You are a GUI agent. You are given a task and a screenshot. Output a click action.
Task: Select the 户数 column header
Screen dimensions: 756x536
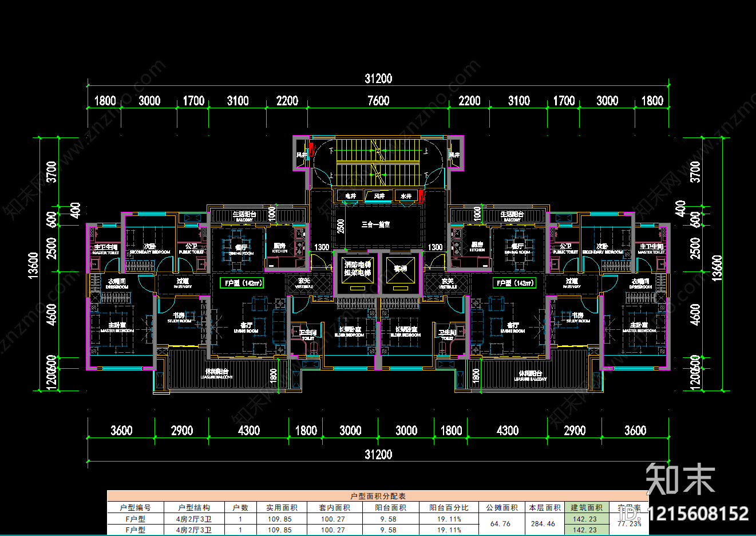[x=240, y=507]
